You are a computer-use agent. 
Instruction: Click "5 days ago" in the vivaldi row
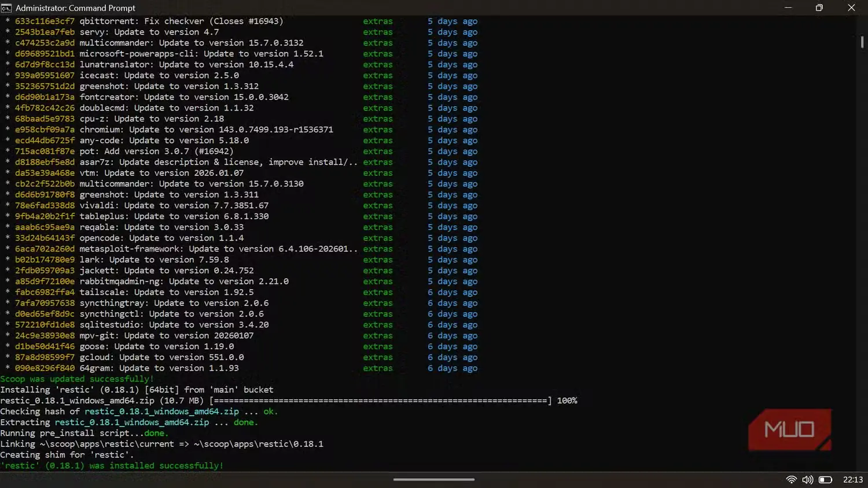453,206
